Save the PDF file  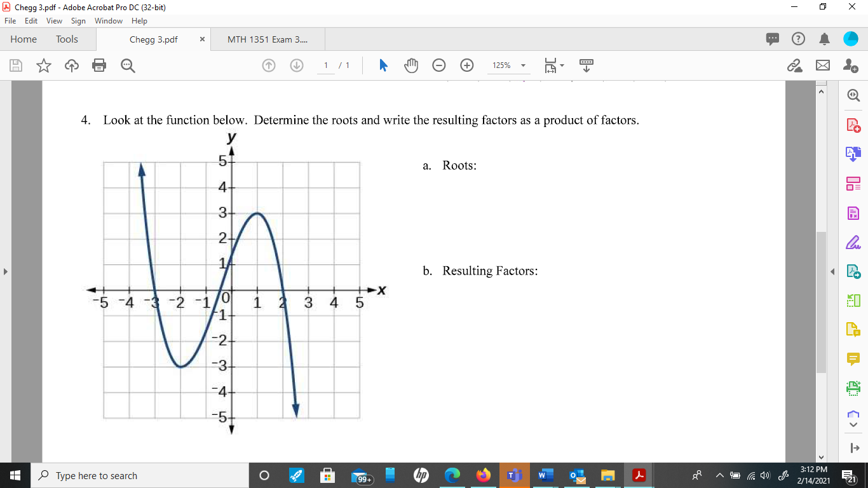point(15,65)
